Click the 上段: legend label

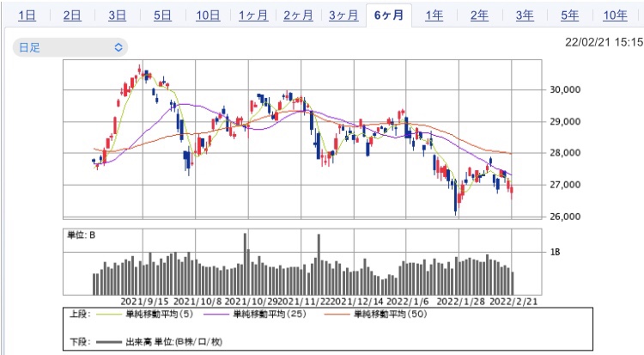(x=80, y=315)
